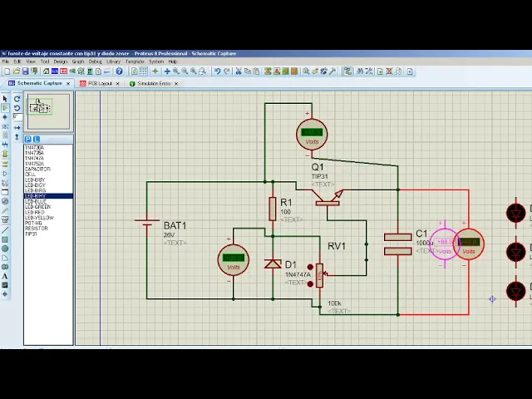Click the New Project toolbar icon

[x=7, y=71]
